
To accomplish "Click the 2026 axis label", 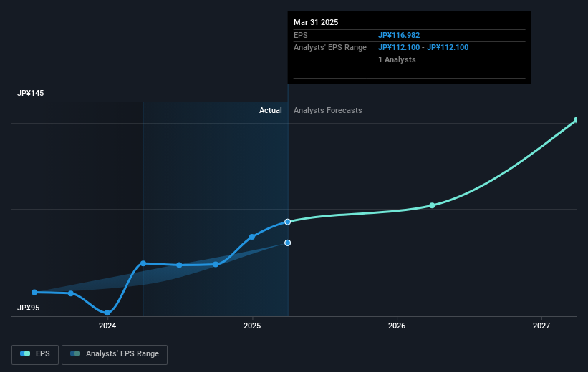I will [397, 325].
